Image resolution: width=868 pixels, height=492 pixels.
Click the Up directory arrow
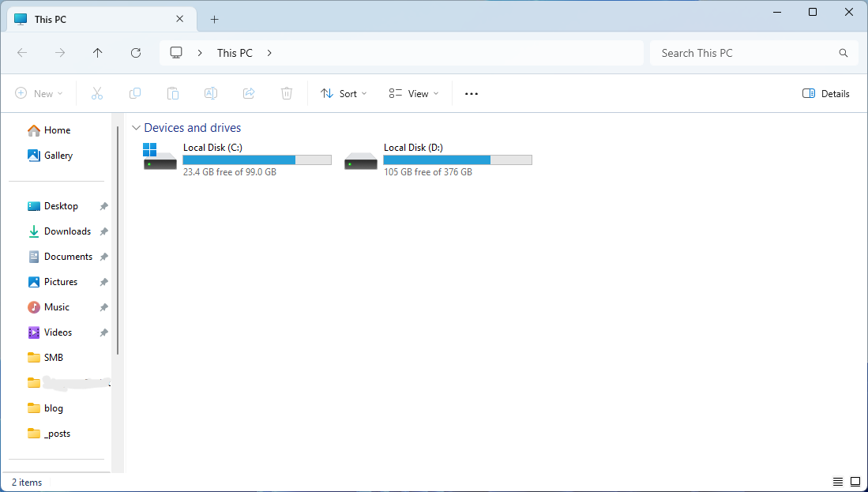97,53
